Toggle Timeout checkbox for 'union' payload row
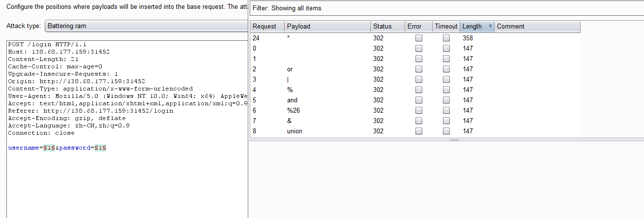The width and height of the screenshot is (644, 218). pos(446,131)
